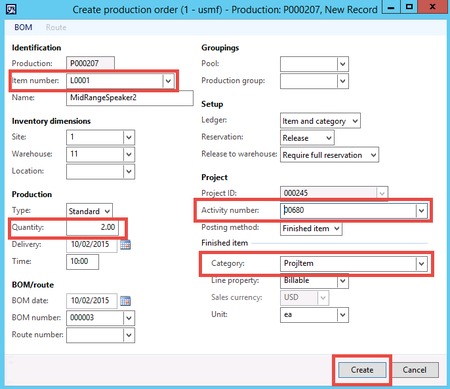This screenshot has height=389, width=450.
Task: Expand the Warehouse dropdown
Action: 129,154
